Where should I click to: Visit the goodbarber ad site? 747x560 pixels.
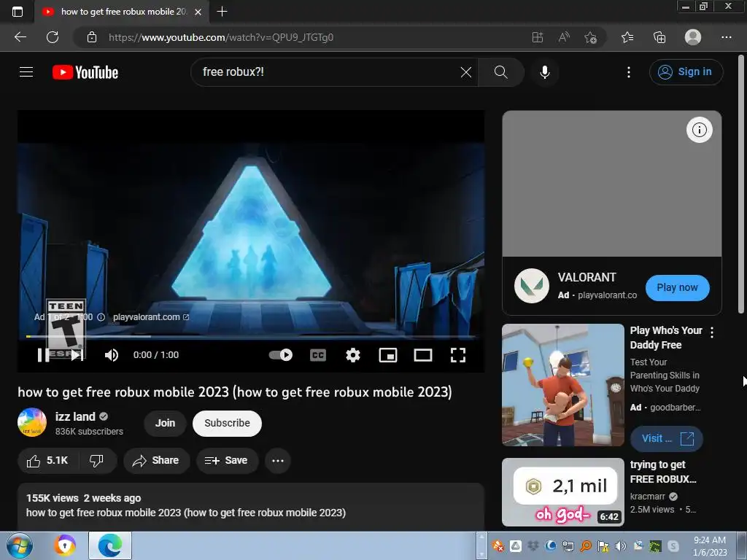(667, 438)
